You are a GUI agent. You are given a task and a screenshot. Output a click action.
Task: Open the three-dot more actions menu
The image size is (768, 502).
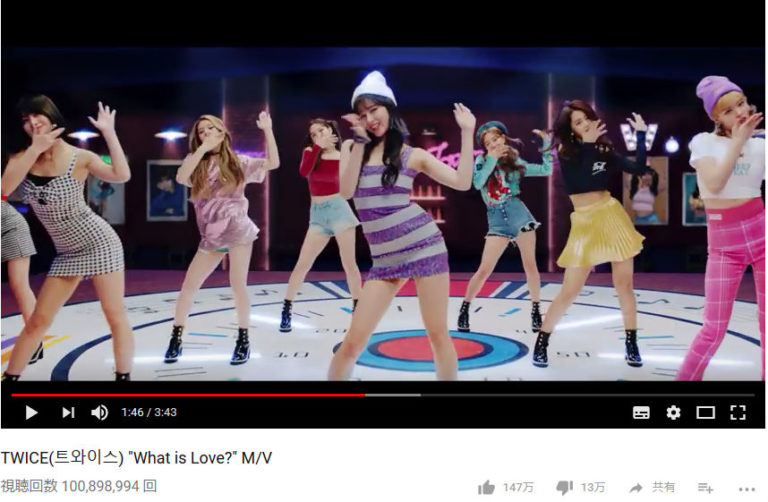pyautogui.click(x=746, y=489)
